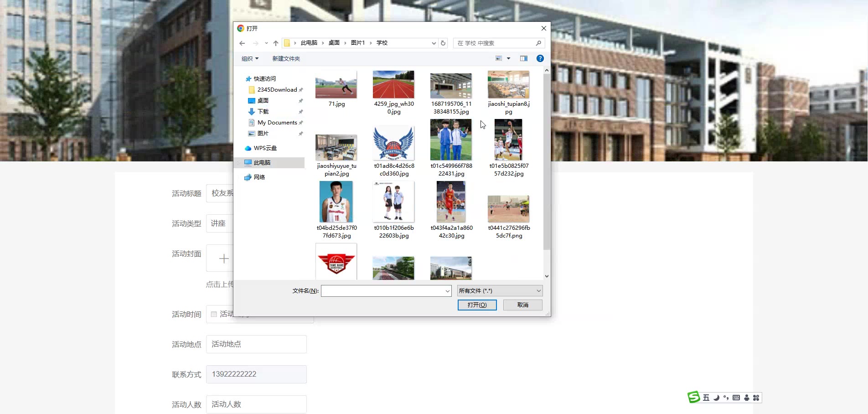Click the moon icon in the IME toolbar
This screenshot has width=868, height=414.
716,398
